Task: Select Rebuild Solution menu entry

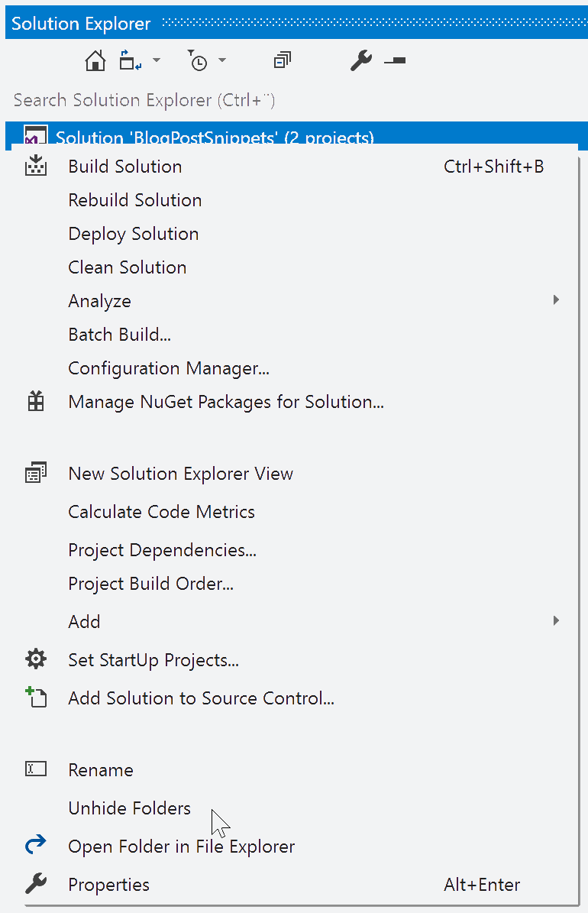Action: coord(135,200)
